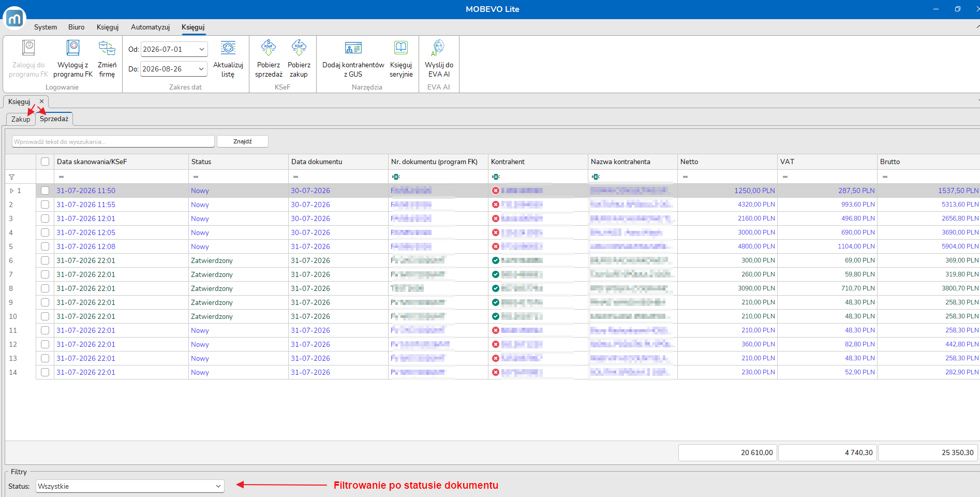This screenshot has width=980, height=497.
Task: Tick the select-all checkbox in table header
Action: click(x=45, y=162)
